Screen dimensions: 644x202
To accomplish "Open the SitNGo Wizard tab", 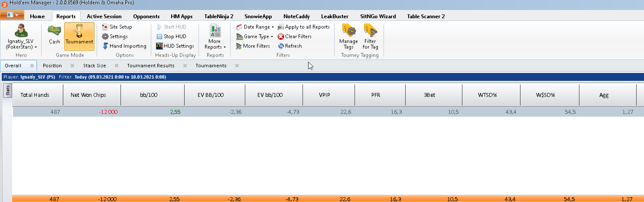I will [x=378, y=17].
